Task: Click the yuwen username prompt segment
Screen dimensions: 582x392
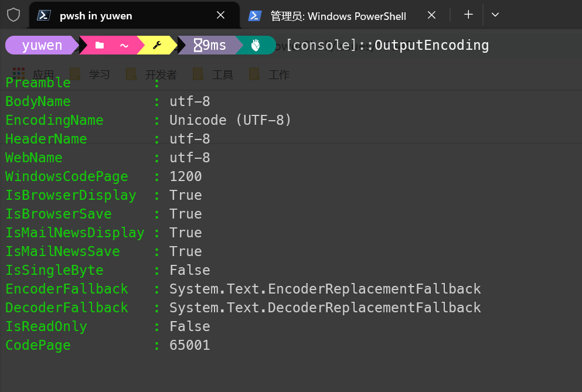Action: (41, 45)
